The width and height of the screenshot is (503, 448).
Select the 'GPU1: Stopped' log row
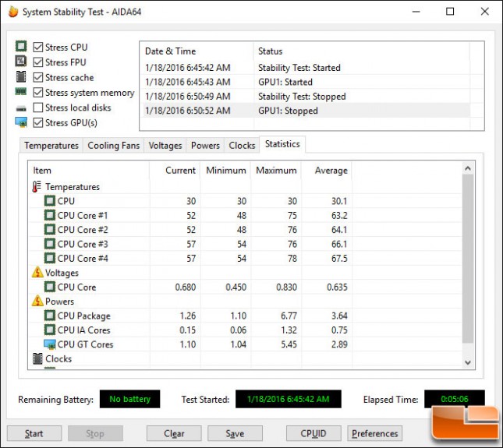306,111
